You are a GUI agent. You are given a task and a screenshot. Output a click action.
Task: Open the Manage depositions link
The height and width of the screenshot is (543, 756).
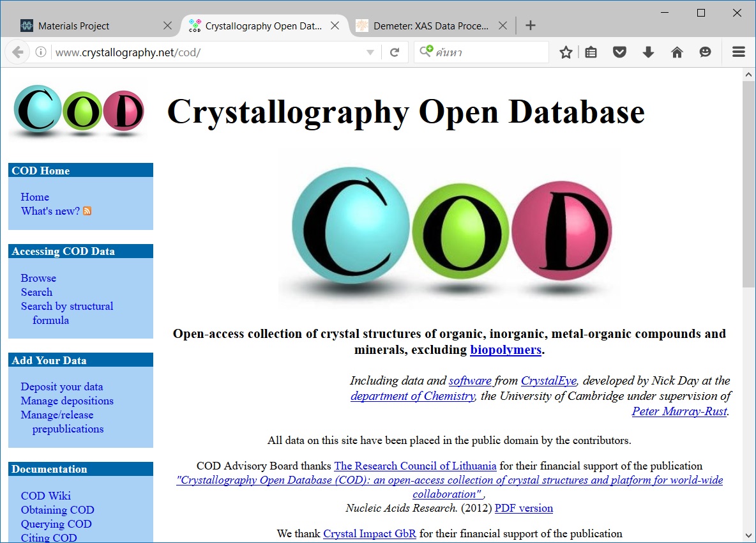tap(67, 401)
